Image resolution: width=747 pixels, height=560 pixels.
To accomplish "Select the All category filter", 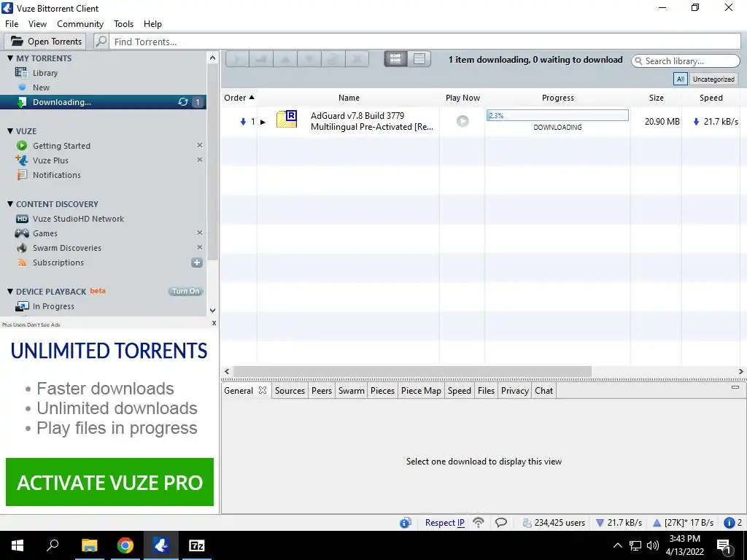I will coord(681,79).
